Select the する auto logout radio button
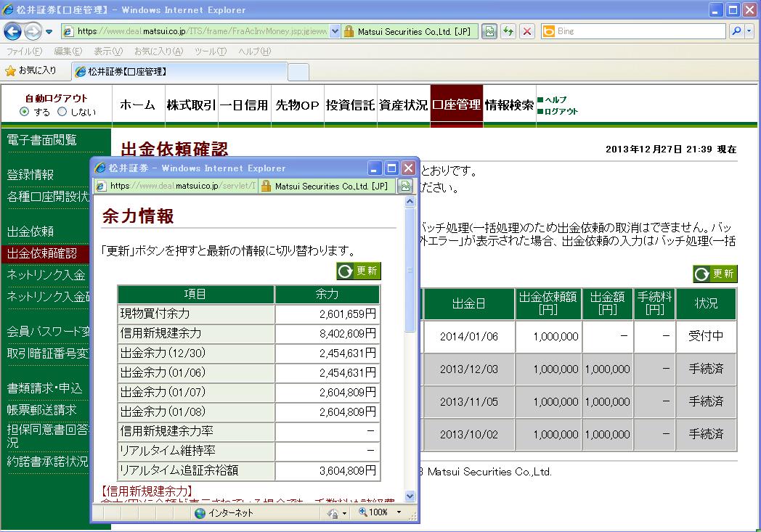761x532 pixels. (x=24, y=112)
